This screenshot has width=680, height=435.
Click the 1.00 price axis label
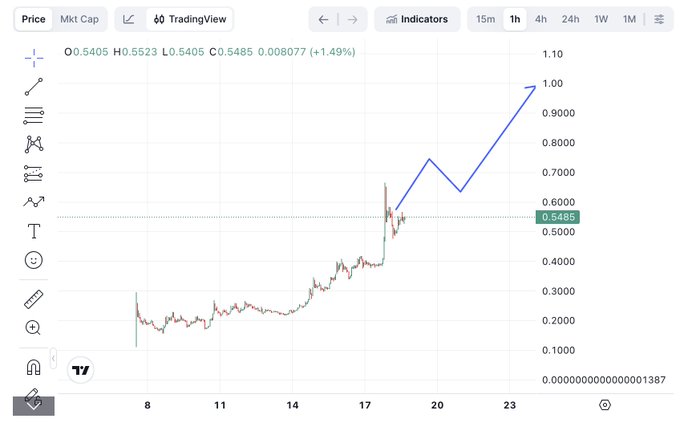tap(552, 84)
